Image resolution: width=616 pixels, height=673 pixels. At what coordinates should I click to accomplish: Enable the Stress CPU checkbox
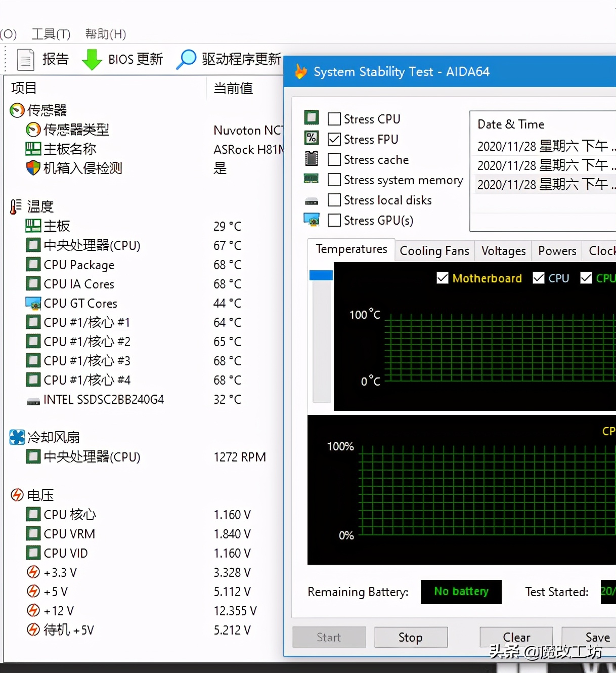(x=334, y=119)
